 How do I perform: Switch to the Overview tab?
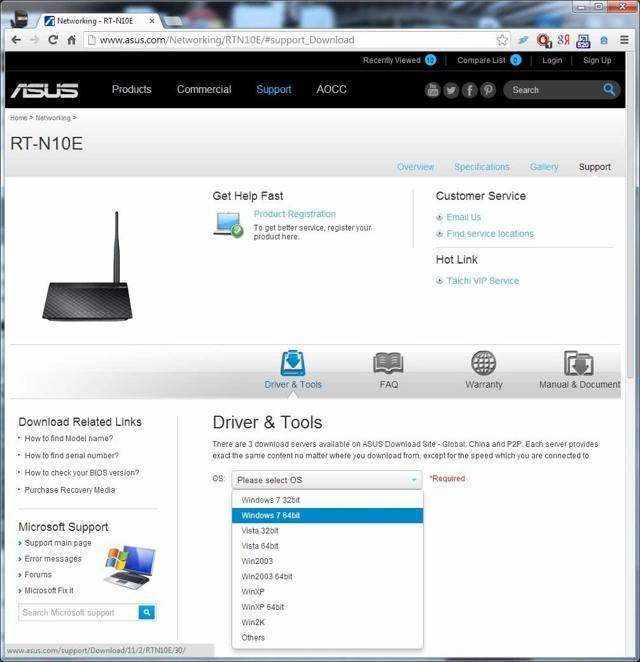pos(415,167)
